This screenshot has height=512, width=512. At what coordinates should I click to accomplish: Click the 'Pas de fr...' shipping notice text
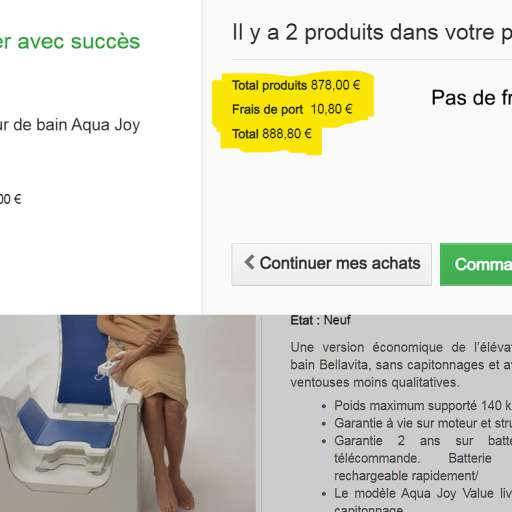[472, 98]
